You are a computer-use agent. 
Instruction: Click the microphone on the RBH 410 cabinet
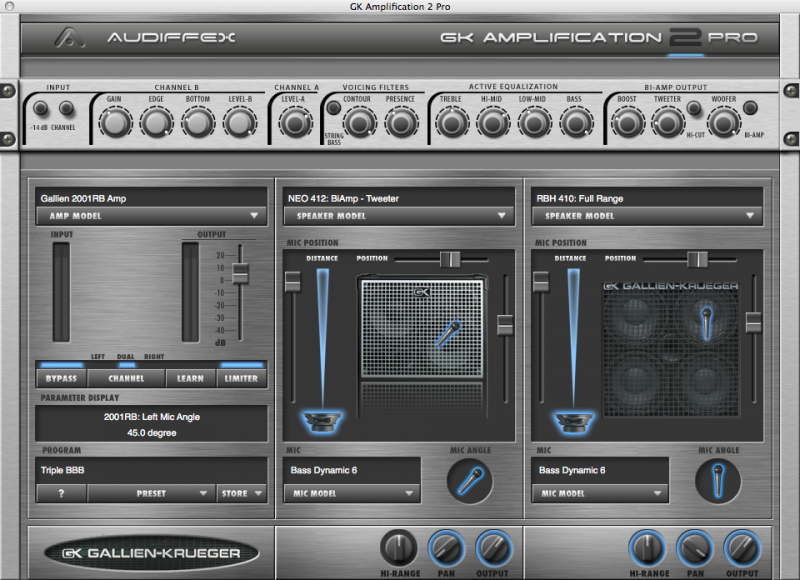[x=707, y=322]
